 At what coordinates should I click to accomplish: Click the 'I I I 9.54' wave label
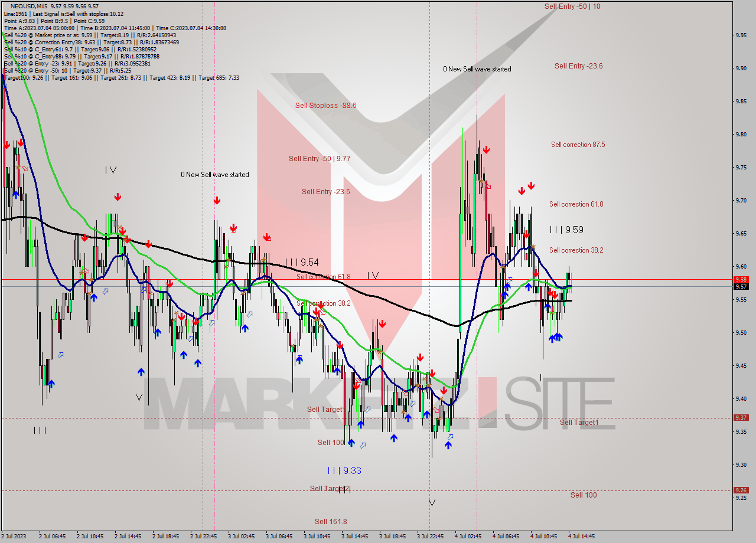point(302,261)
